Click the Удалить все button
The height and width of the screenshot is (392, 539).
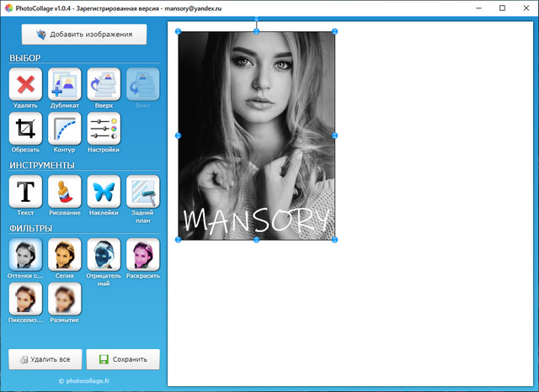(x=45, y=359)
